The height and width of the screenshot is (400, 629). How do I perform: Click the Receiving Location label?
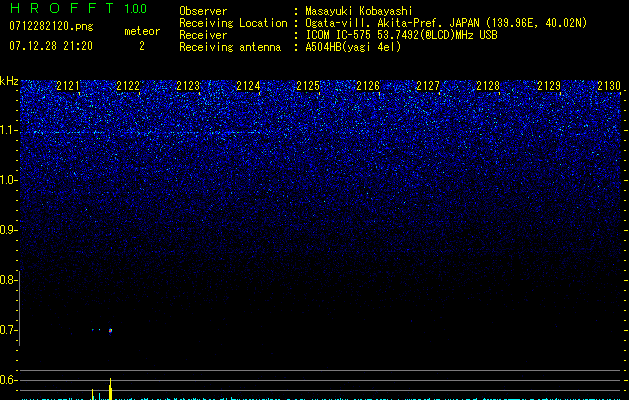(233, 23)
